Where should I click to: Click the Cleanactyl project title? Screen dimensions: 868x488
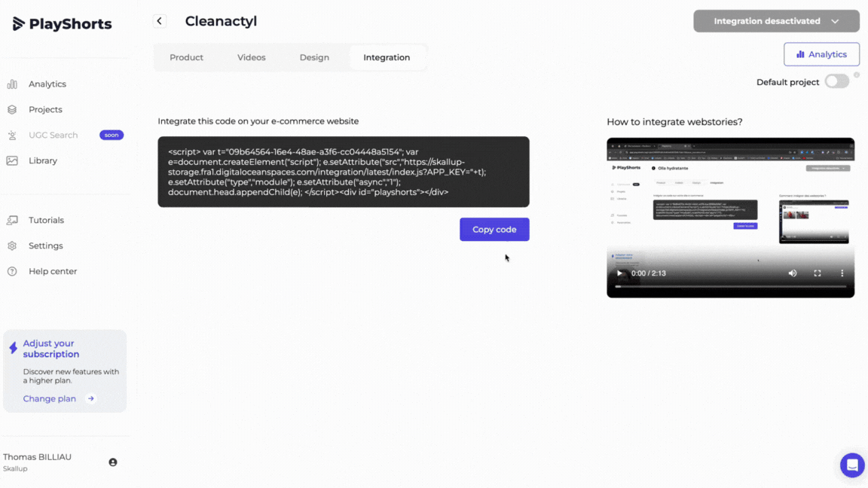[x=221, y=21]
